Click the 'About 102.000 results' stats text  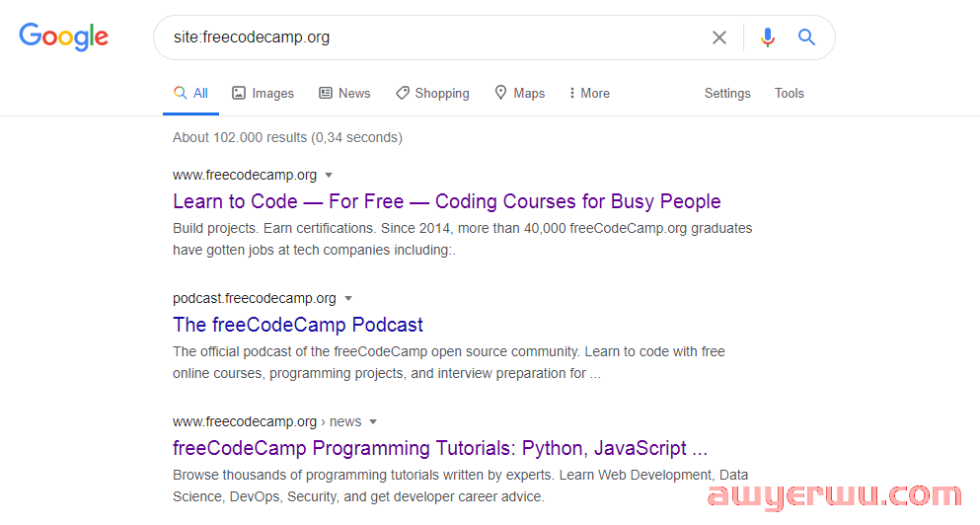pyautogui.click(x=287, y=137)
